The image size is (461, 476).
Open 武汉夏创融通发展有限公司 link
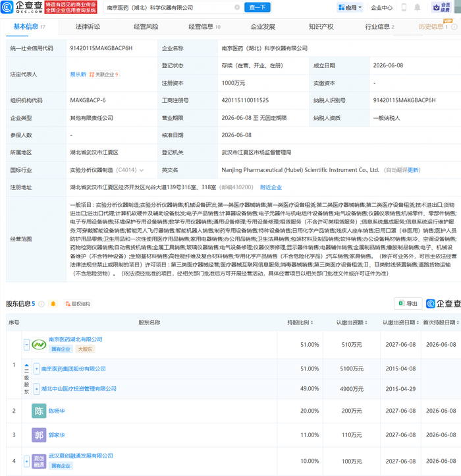click(x=80, y=456)
